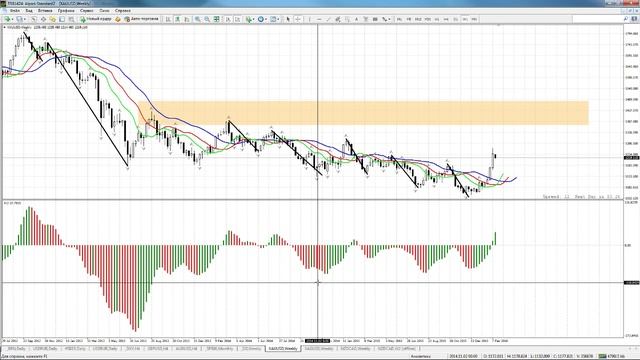Select the Vertical Line tool
640x360 pixels.
[310, 19]
